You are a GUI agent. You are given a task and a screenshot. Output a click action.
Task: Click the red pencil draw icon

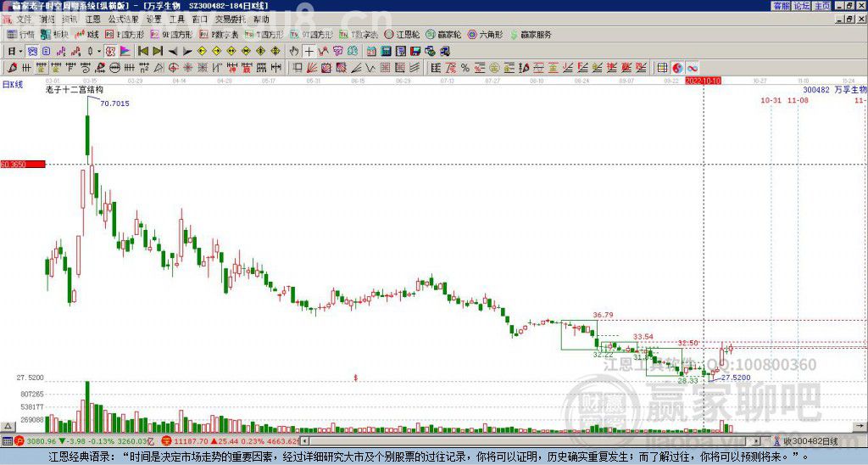(12, 68)
